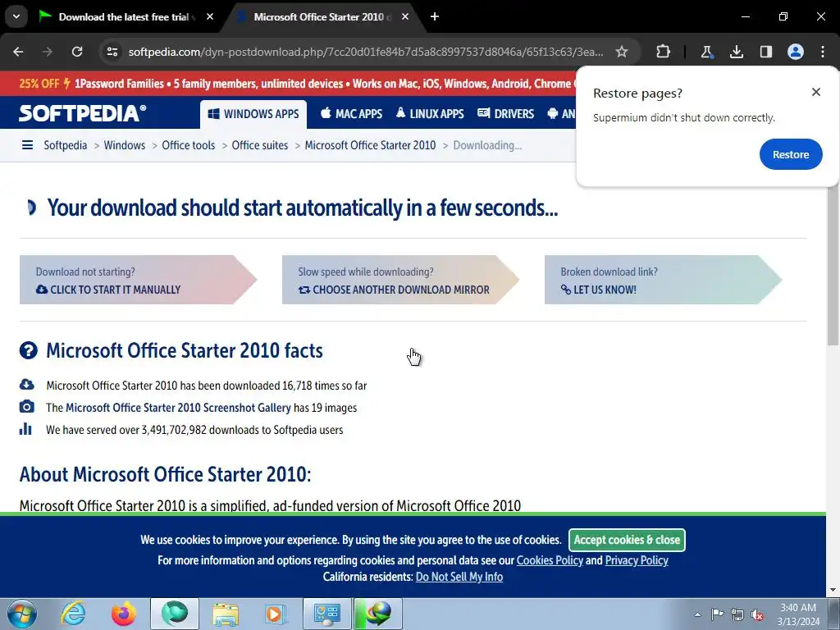Open the Mac Apps section

[x=351, y=113]
